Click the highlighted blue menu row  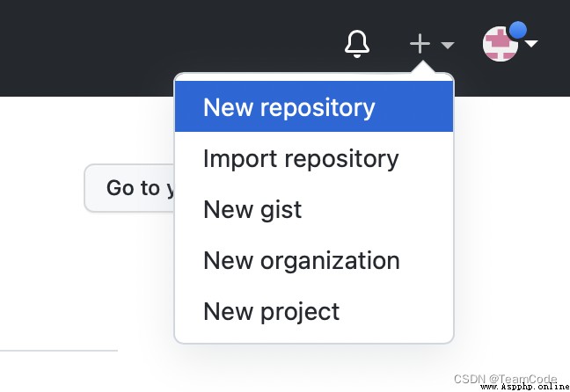(314, 106)
